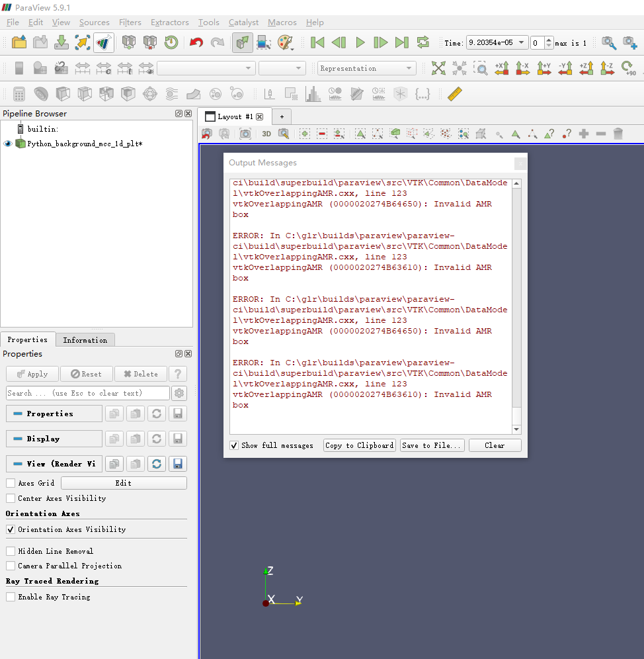Reset camera with crossed arrows icon
Image resolution: width=644 pixels, height=659 pixels.
438,68
